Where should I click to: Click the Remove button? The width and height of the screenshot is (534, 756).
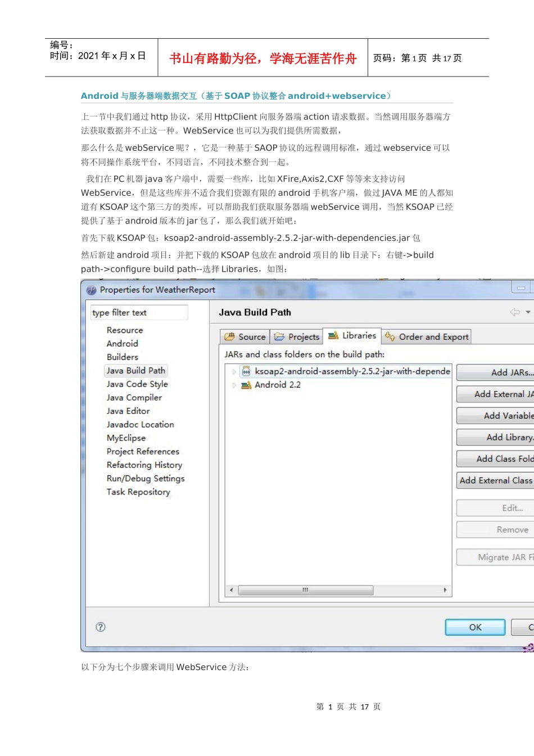pos(495,529)
